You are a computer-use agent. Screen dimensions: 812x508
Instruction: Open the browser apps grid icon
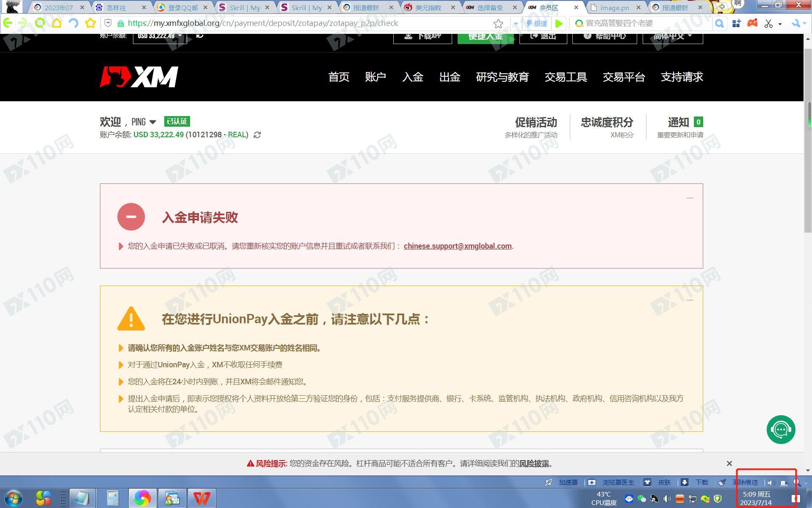[737, 24]
